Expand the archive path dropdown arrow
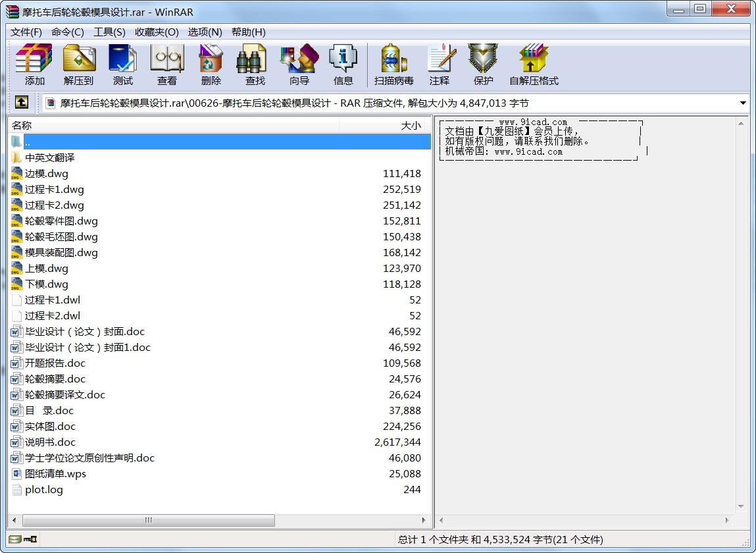The image size is (756, 553). tap(743, 103)
